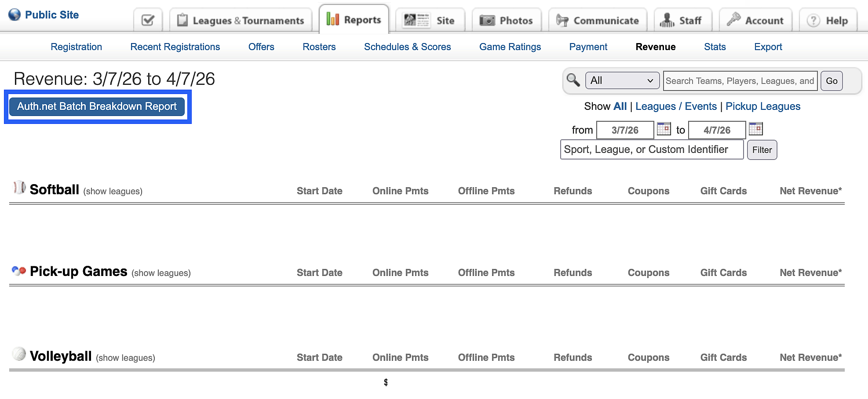Show Pickup Leagues only

[x=763, y=106]
